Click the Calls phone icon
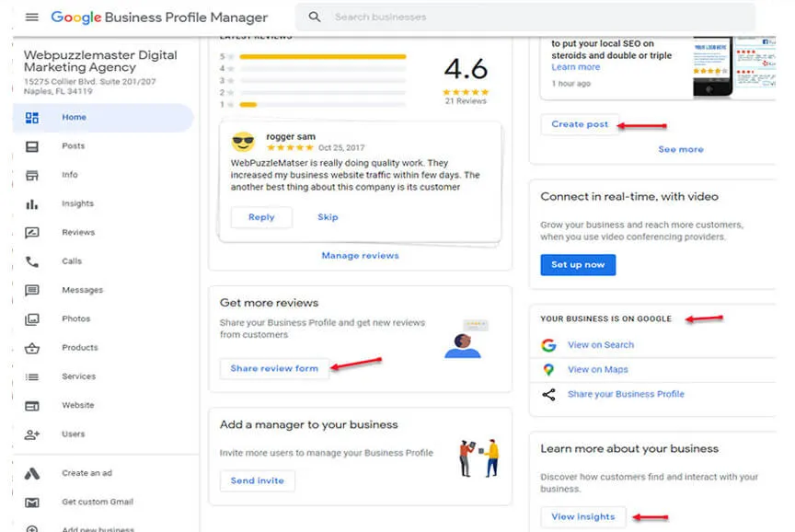795x532 pixels. pos(32,261)
